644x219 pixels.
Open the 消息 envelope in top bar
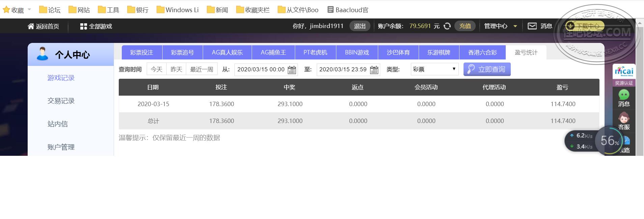click(540, 26)
